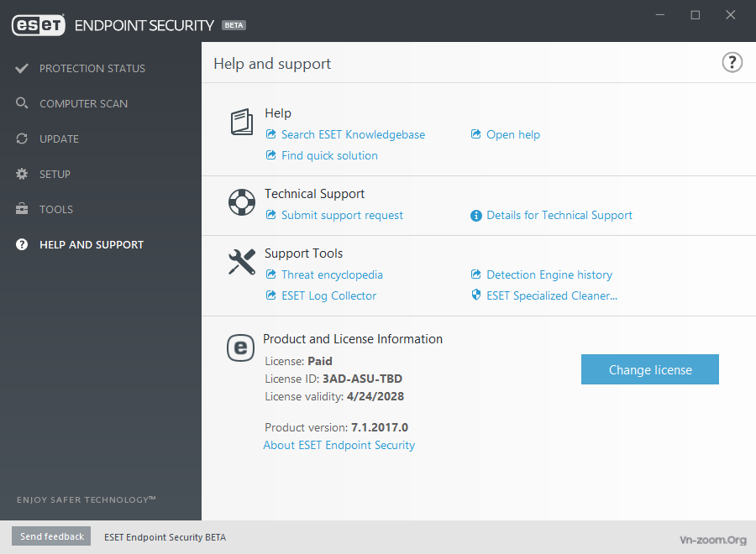Image resolution: width=756 pixels, height=554 pixels.
Task: Click the Technical Support lifebuoy icon
Action: point(242,202)
